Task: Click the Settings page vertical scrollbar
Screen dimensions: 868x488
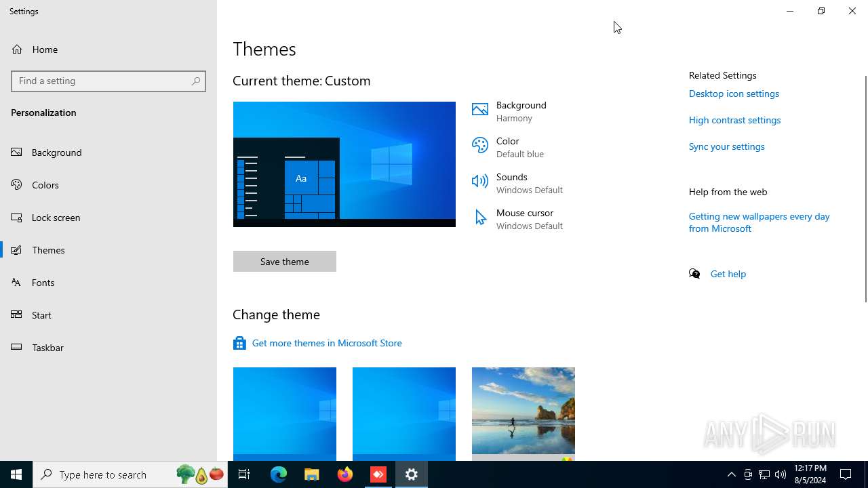Action: [865, 188]
